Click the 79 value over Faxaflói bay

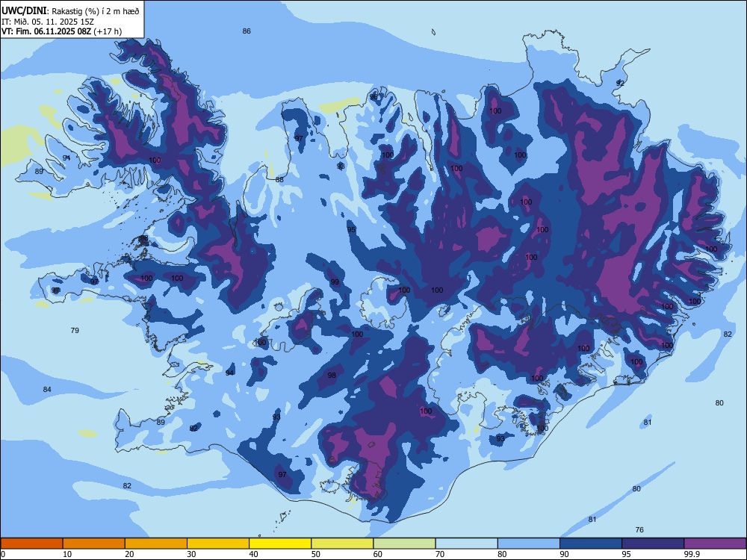tap(75, 331)
